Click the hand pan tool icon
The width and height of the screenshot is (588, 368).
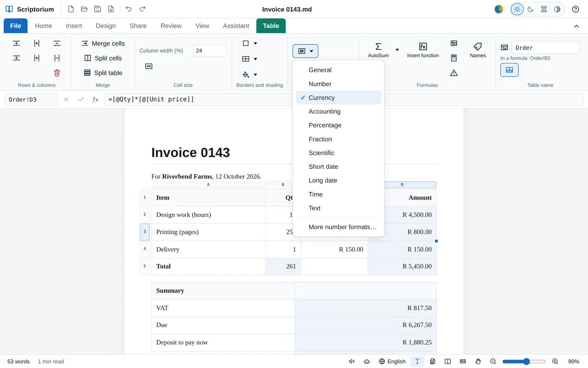click(x=478, y=362)
